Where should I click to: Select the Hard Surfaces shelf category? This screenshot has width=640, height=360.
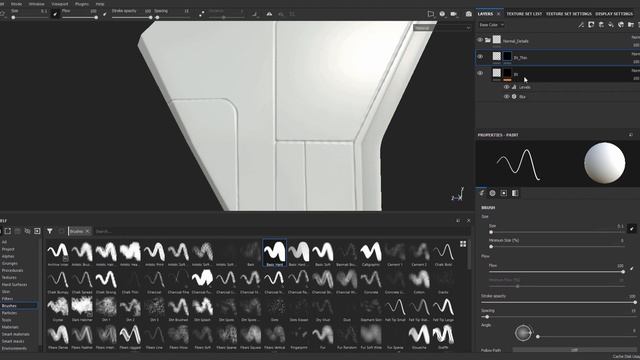click(14, 284)
